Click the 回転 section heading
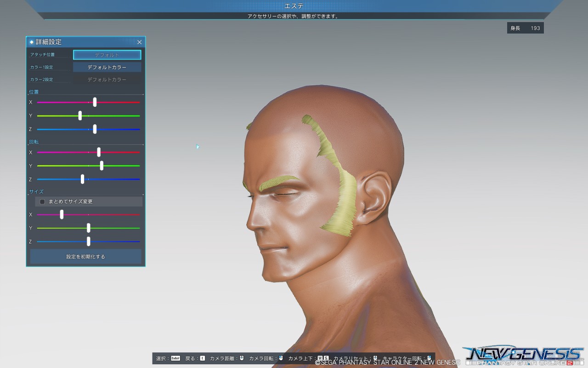 [34, 142]
